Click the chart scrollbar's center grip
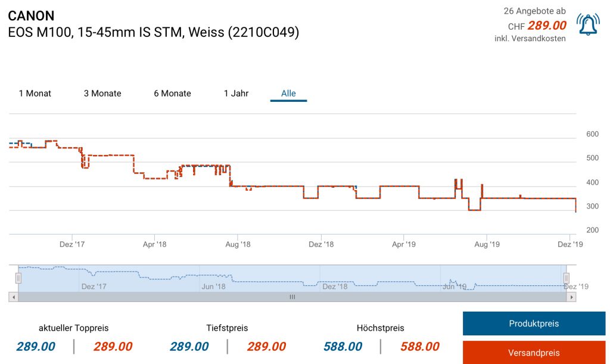610x364 pixels. [x=292, y=297]
